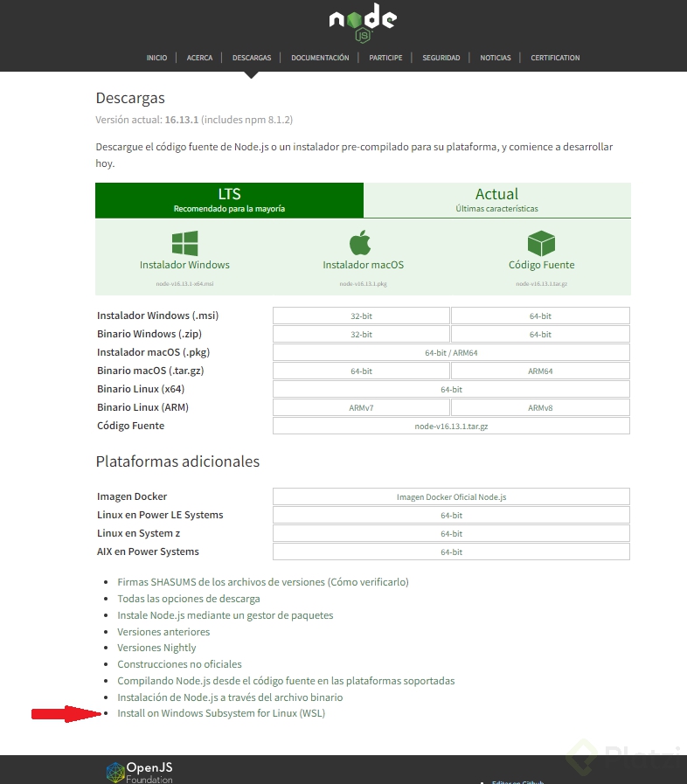This screenshot has width=687, height=784.
Task: Download Linux en System z 64-bit
Action: tap(451, 533)
